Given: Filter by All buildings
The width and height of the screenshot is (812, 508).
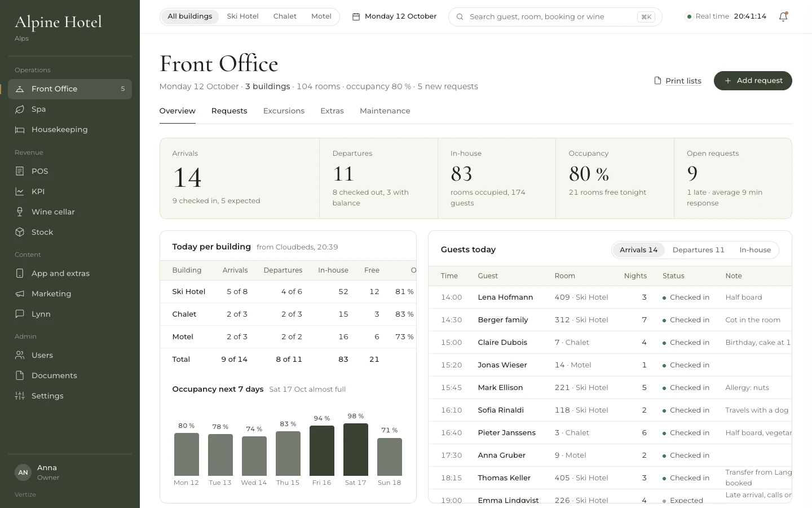Looking at the screenshot, I should [x=190, y=17].
